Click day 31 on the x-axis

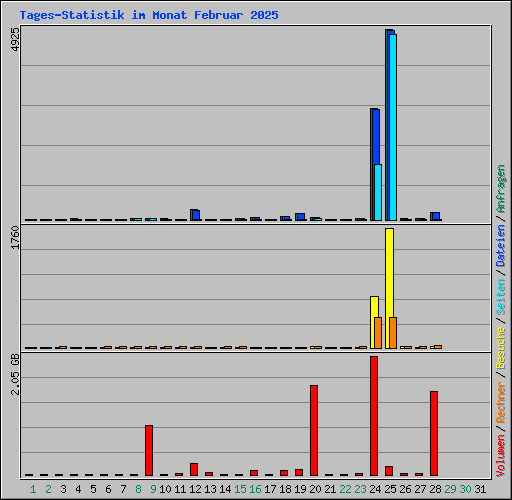(x=480, y=489)
